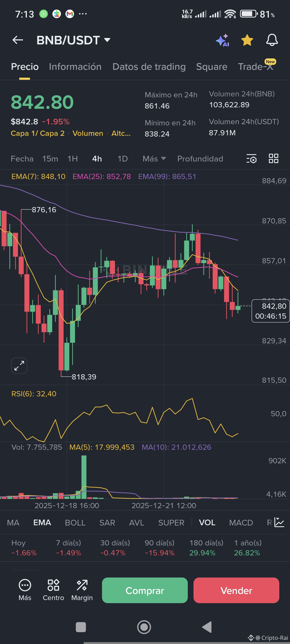Tap the MA(10): 21.012,626 volume label

176,447
